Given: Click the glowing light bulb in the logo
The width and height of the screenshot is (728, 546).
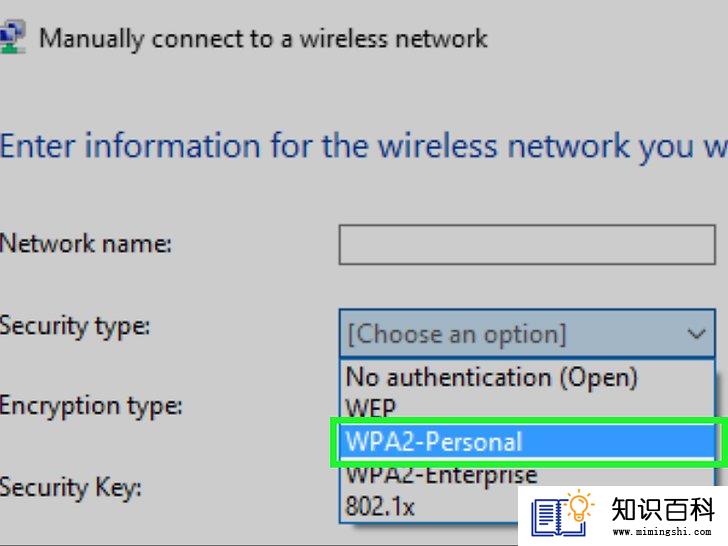Looking at the screenshot, I should pos(579,505).
